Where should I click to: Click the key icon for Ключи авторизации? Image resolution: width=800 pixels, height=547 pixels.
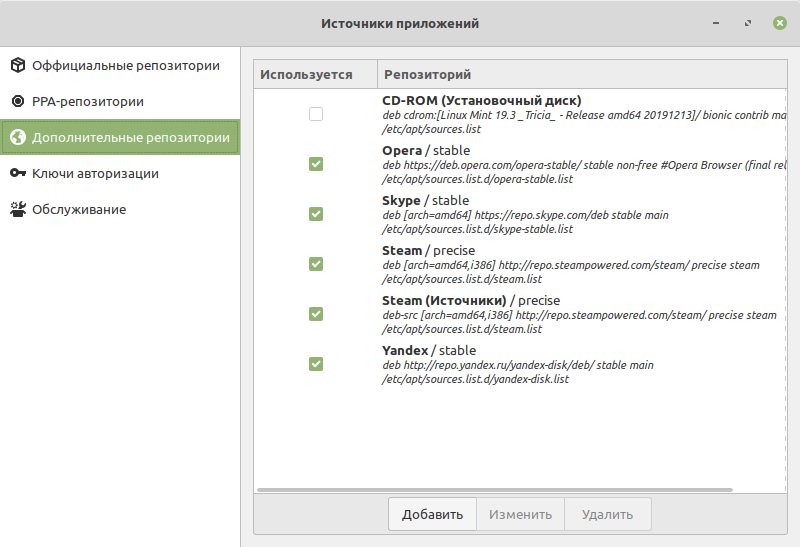18,173
